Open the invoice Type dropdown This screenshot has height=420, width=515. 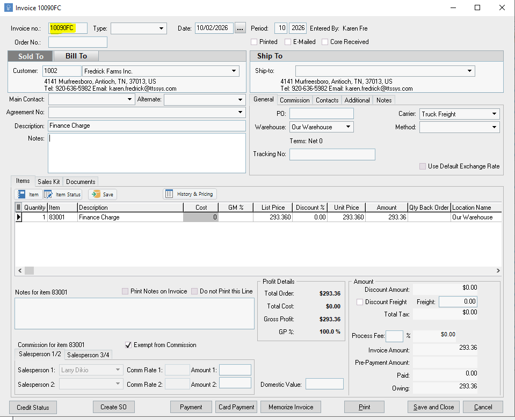[x=161, y=28]
